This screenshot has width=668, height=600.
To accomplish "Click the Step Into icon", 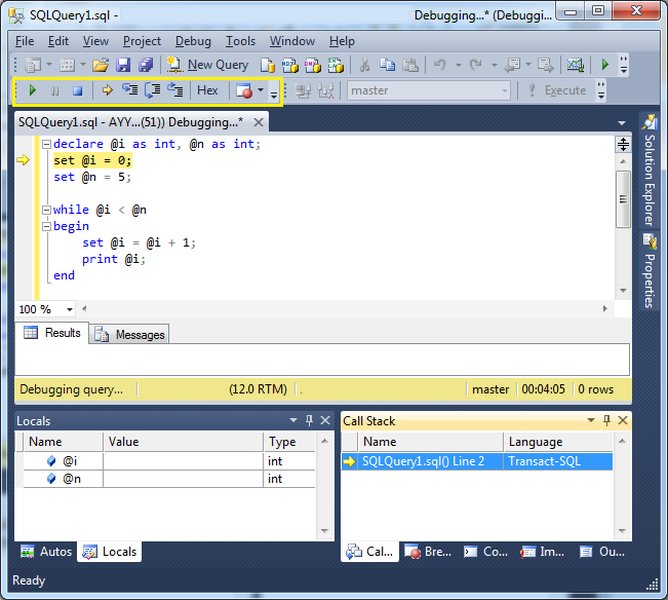I will [130, 90].
